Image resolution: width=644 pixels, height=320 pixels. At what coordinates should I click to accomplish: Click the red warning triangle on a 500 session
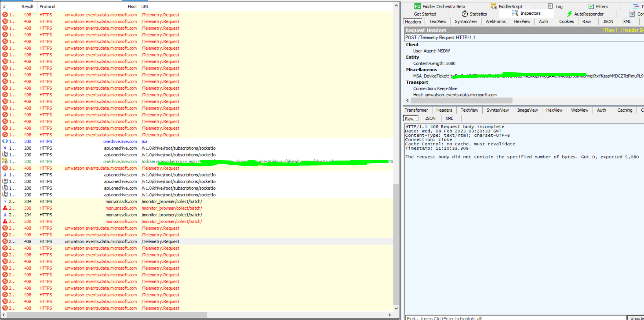pos(5,208)
